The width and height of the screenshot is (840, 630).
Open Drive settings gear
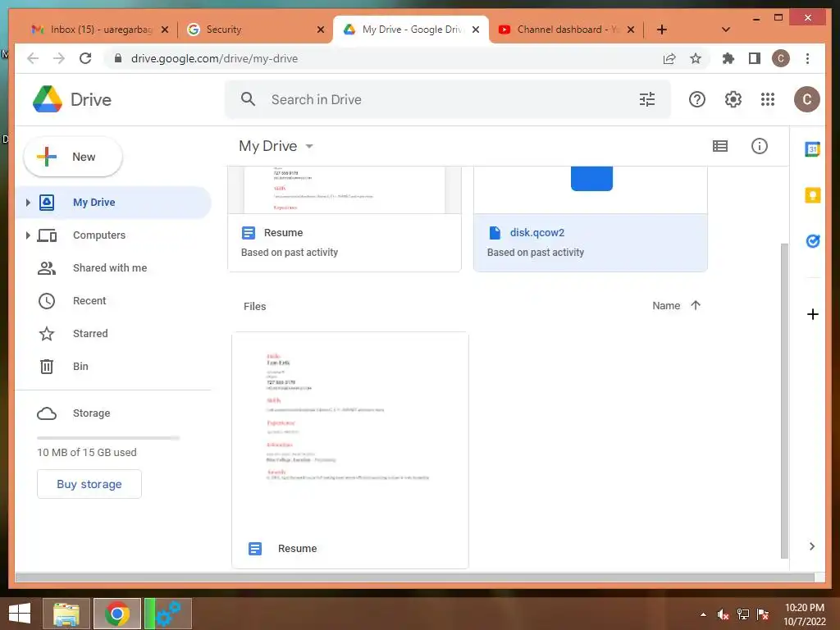click(733, 99)
